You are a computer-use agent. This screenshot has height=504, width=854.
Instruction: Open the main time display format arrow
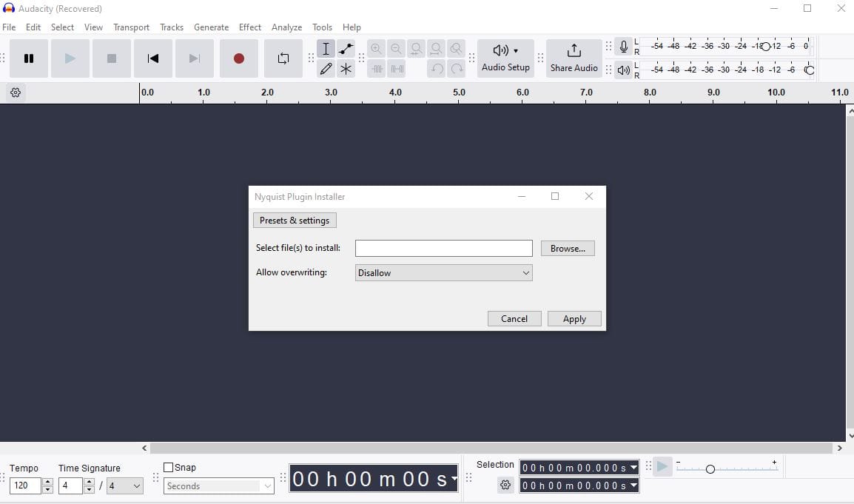454,479
